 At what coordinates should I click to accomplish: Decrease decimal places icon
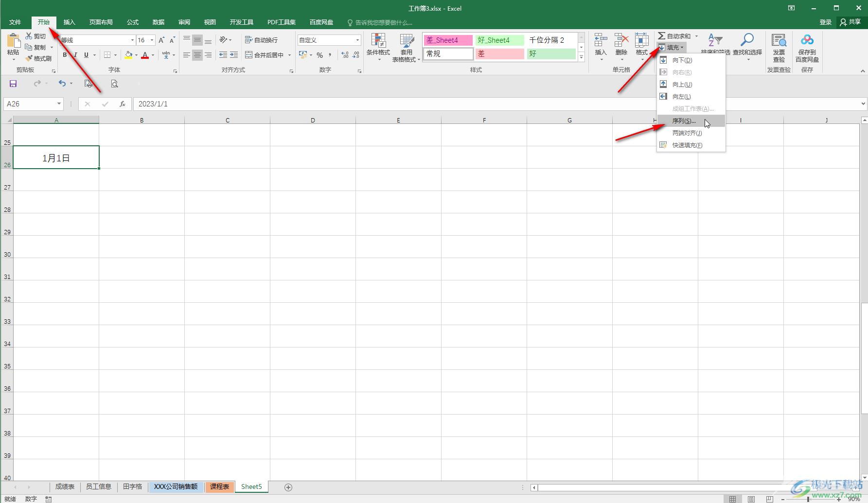(x=356, y=55)
